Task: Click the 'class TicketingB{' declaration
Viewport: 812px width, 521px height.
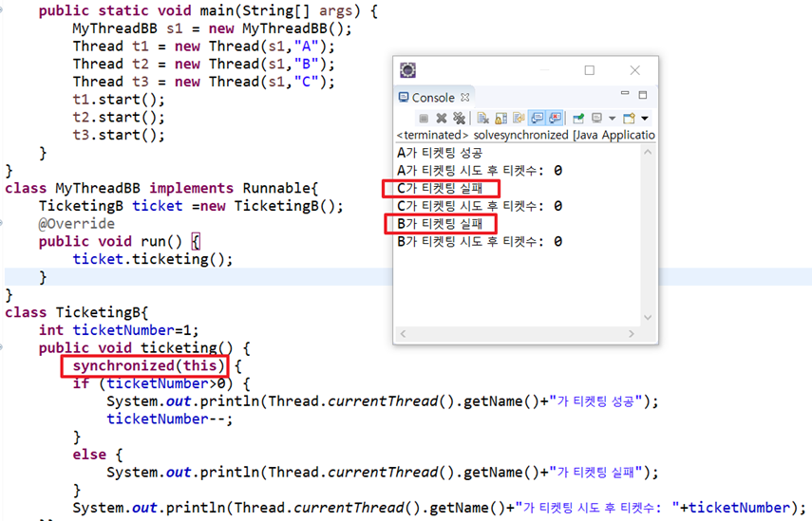Action: point(77,312)
